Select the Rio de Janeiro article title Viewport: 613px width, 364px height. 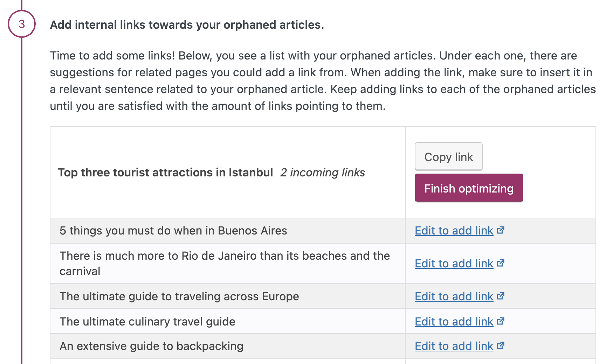click(x=224, y=263)
